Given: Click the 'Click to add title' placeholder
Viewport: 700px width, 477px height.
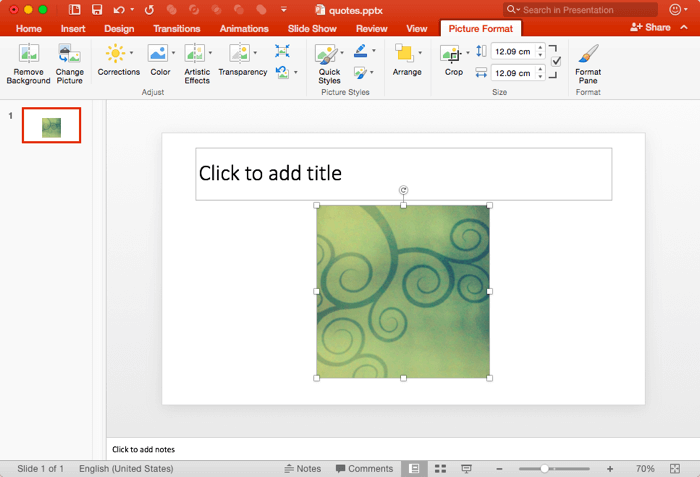Looking at the screenshot, I should [404, 174].
